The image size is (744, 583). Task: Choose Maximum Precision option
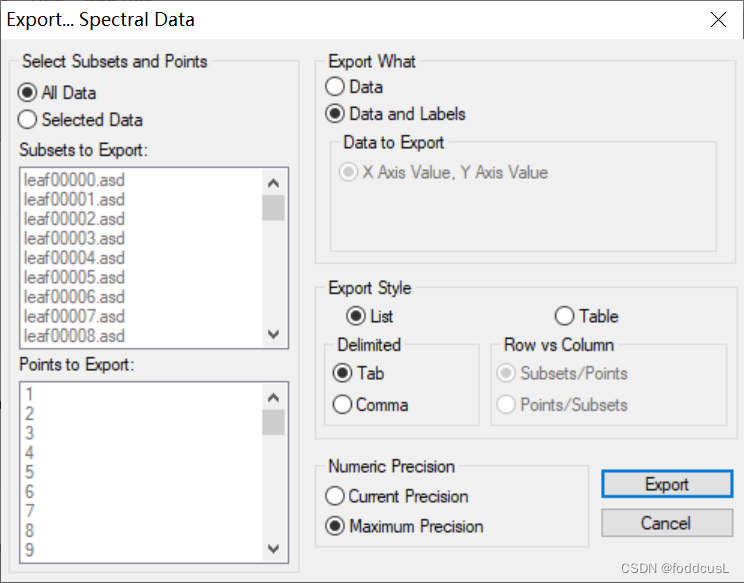click(336, 526)
